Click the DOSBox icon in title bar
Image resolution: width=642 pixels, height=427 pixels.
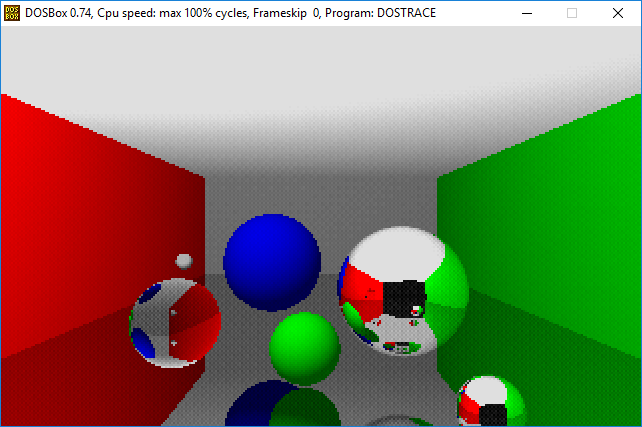pyautogui.click(x=11, y=13)
